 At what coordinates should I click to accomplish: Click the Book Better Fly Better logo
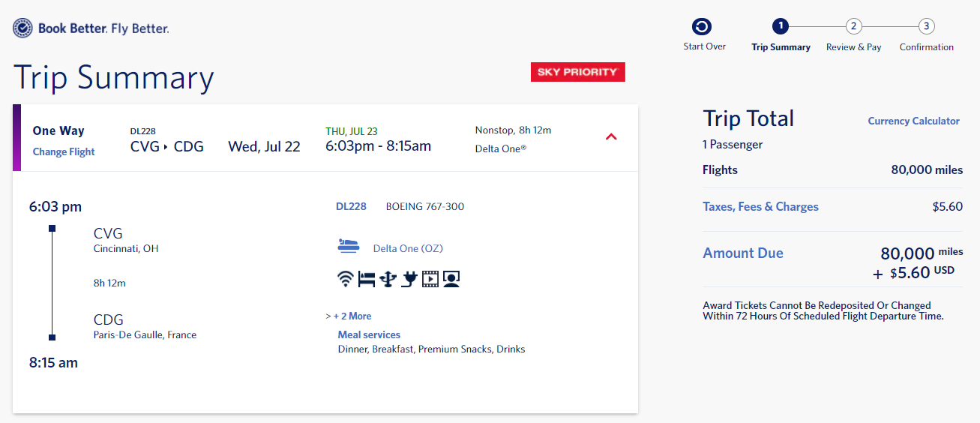(91, 28)
